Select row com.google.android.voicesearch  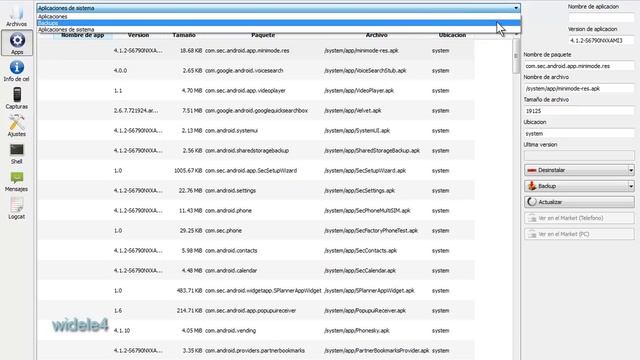click(256, 71)
